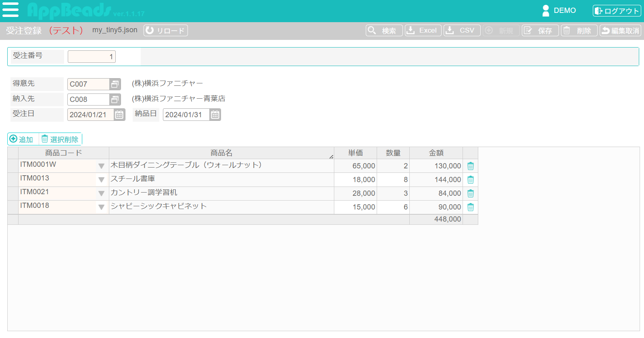Click the trash icon for ITM0001W row
This screenshot has width=644, height=338.
(x=470, y=166)
